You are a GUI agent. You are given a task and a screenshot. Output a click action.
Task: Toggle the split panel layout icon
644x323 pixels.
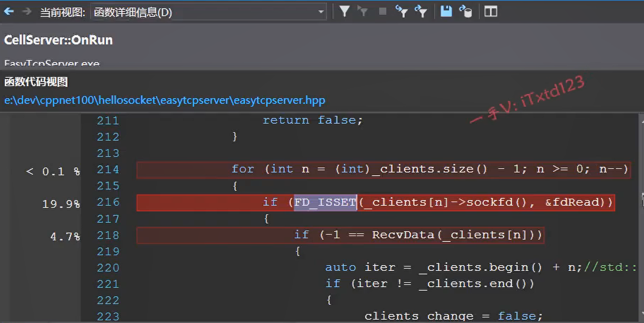(x=491, y=11)
